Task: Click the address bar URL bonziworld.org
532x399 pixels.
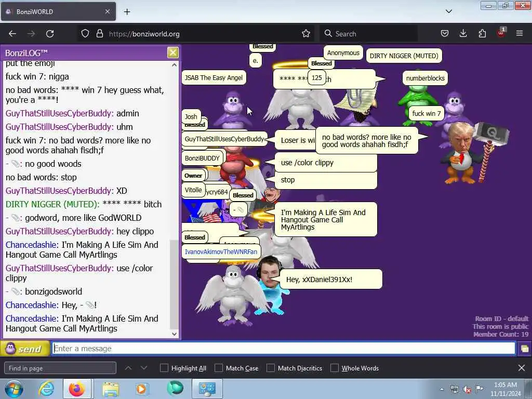Action: pyautogui.click(x=144, y=34)
